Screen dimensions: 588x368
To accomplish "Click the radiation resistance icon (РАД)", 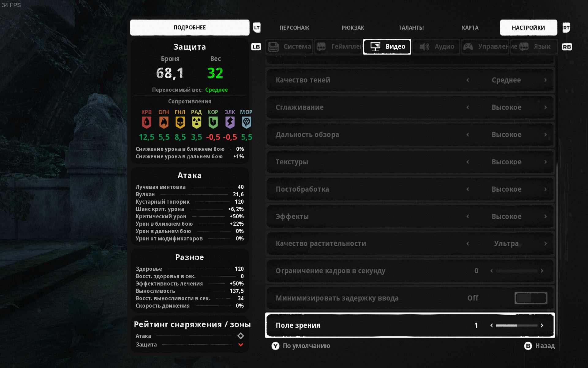I will pos(196,123).
